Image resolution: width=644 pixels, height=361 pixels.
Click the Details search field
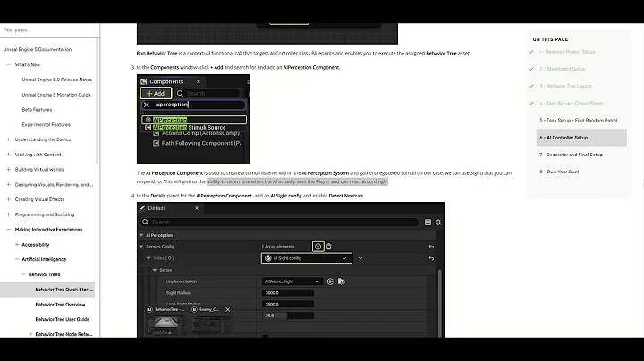click(x=279, y=222)
